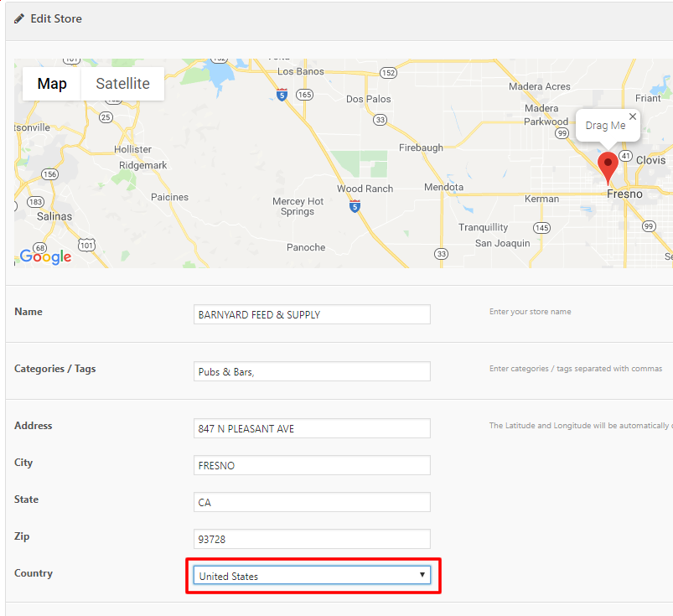The width and height of the screenshot is (673, 616).
Task: Click the Highway 145 shield icon
Action: tap(541, 227)
